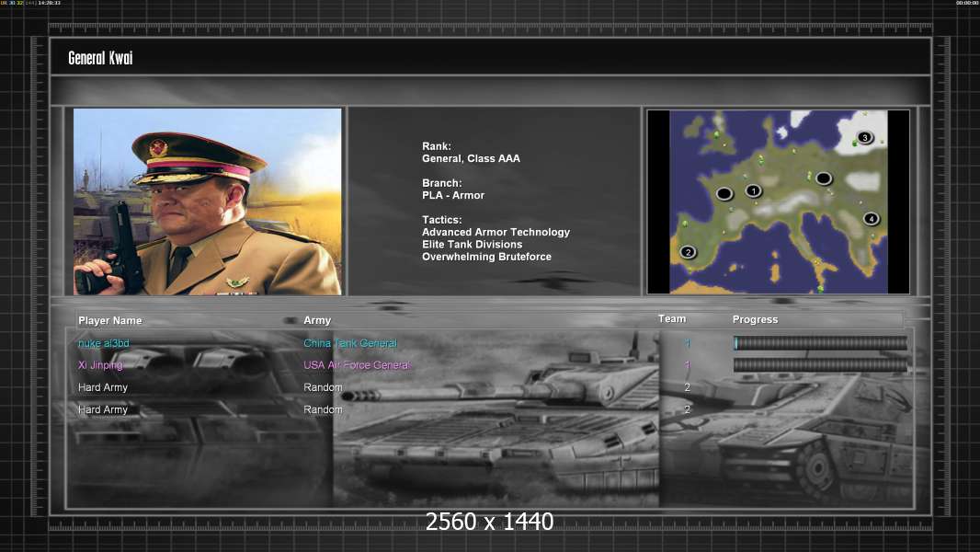This screenshot has width=980, height=552.
Task: Select player Xi Jinping in the list
Action: (x=100, y=365)
